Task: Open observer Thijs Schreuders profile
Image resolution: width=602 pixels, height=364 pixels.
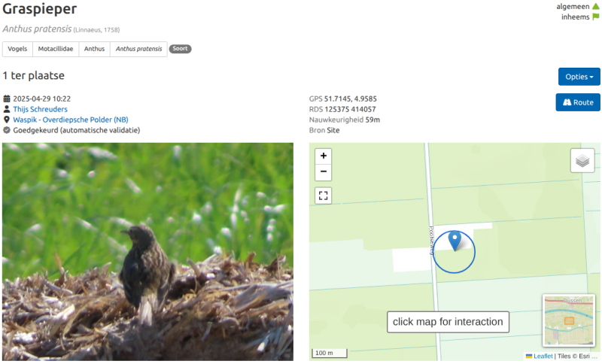Action: [41, 109]
